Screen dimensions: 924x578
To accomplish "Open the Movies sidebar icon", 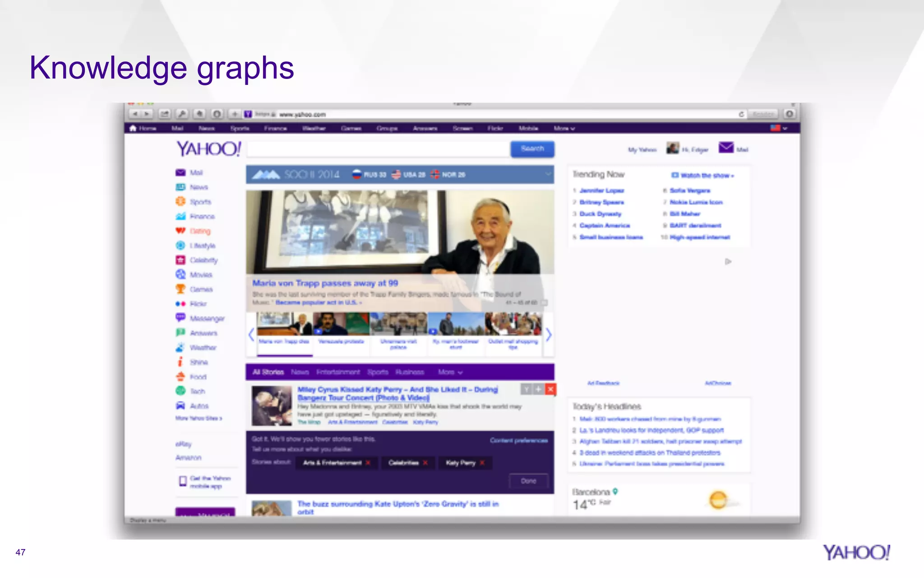I will [180, 274].
